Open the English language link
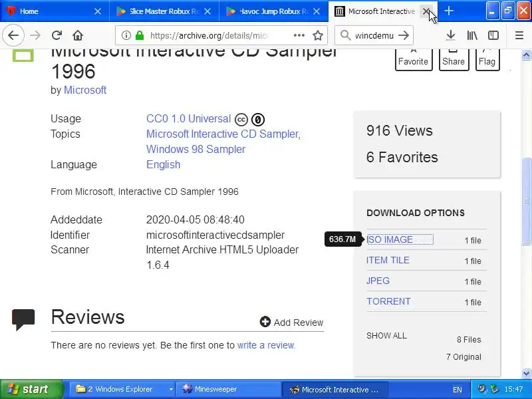 pos(163,164)
